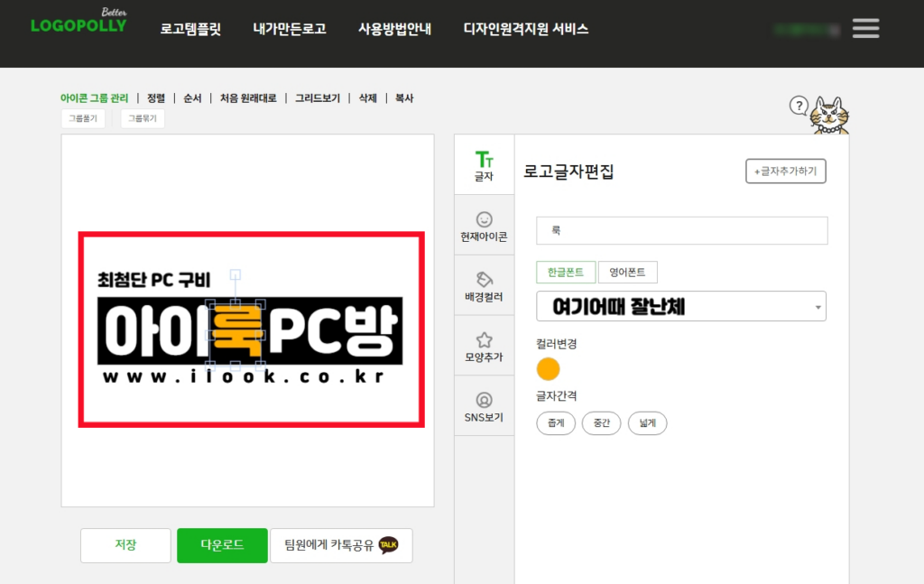
Task: Select the orange 룩 character on canvas
Action: [x=236, y=331]
